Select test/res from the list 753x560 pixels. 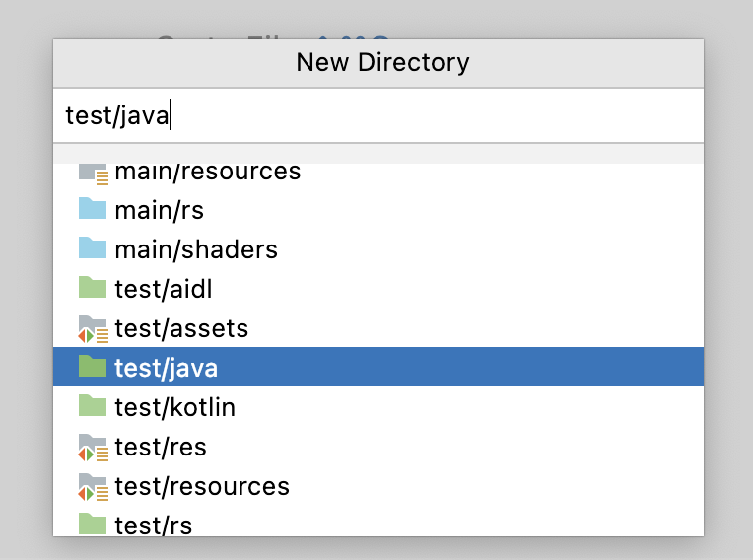click(160, 447)
